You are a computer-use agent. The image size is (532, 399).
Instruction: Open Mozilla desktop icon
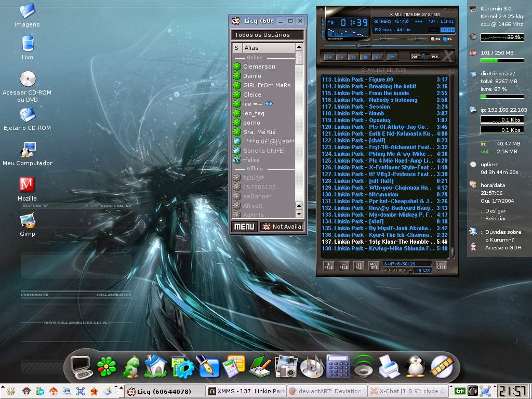click(27, 185)
